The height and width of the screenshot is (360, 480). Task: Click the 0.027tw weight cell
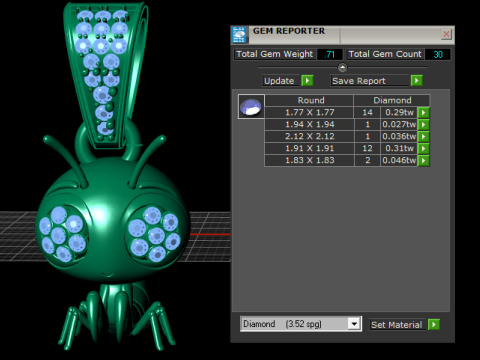tap(399, 124)
